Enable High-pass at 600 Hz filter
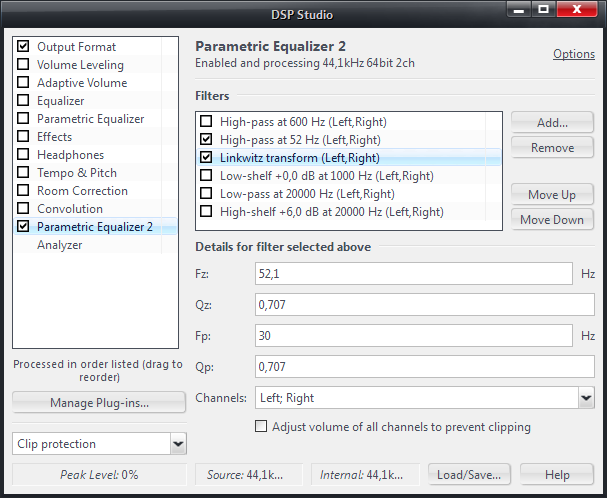Image resolution: width=607 pixels, height=498 pixels. tap(206, 122)
